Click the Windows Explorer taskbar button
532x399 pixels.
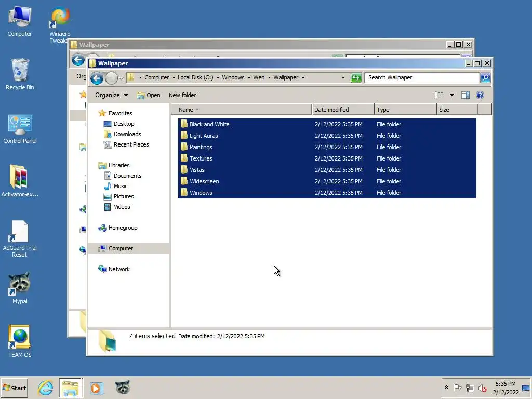tap(71, 388)
